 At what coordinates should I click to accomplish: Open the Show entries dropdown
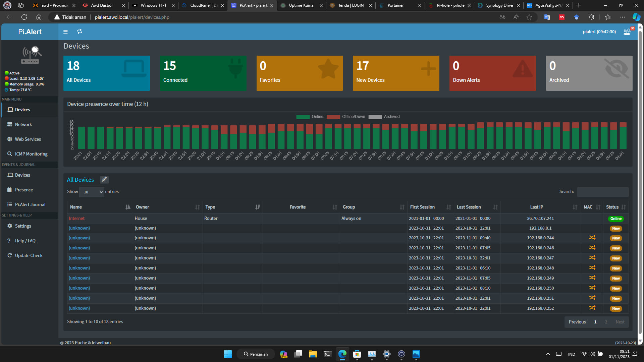pyautogui.click(x=92, y=192)
